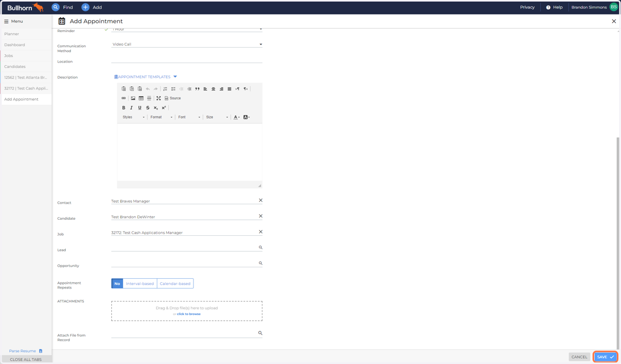Align description text left
Image resolution: width=621 pixels, height=364 pixels.
[205, 89]
